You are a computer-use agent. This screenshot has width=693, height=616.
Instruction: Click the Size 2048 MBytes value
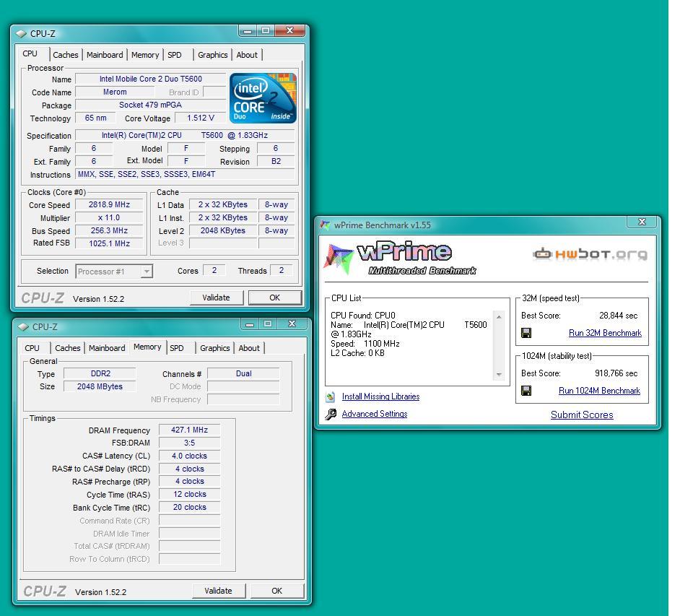click(x=100, y=386)
